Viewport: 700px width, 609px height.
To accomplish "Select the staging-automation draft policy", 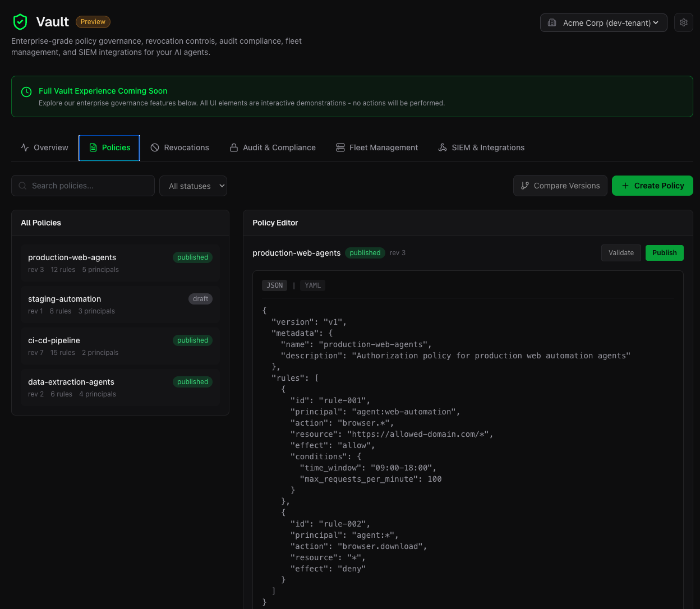I will coord(120,304).
